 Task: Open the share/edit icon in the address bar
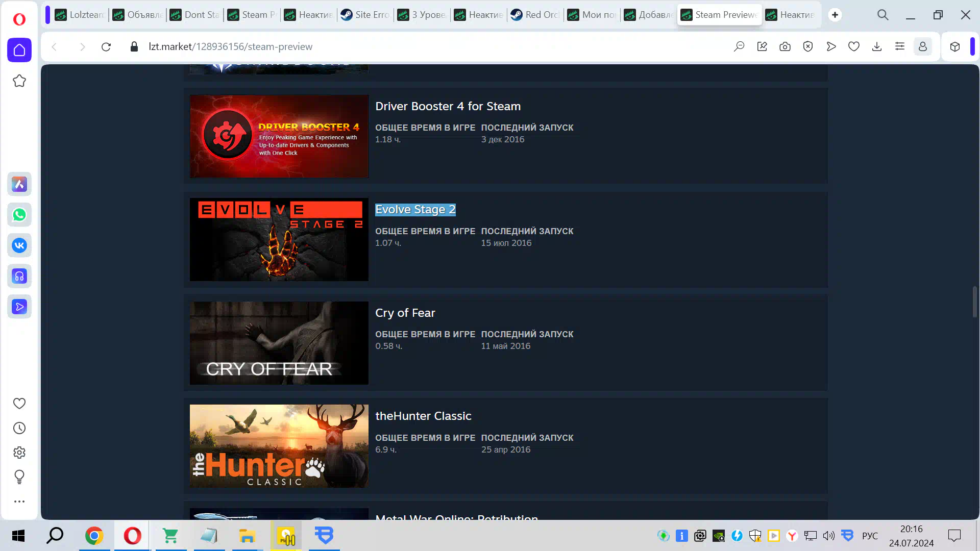pyautogui.click(x=762, y=46)
